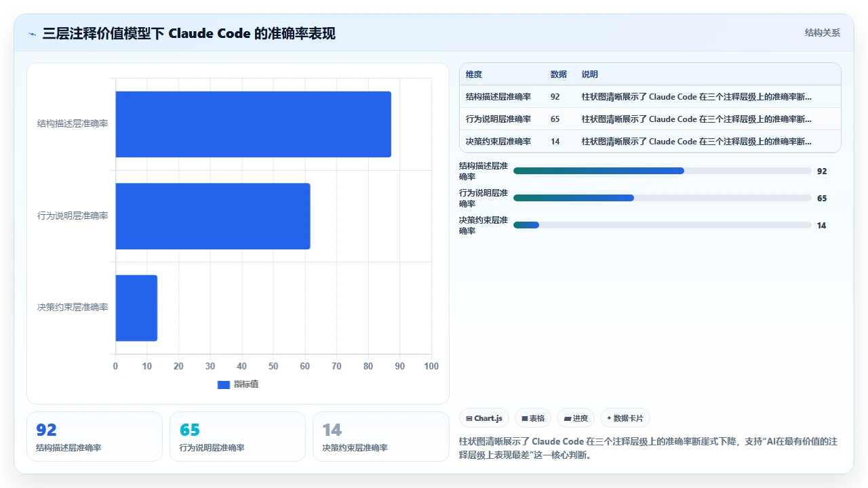Click the 行为说明层准确率 bar in chart
This screenshot has width=868, height=488.
click(x=212, y=216)
